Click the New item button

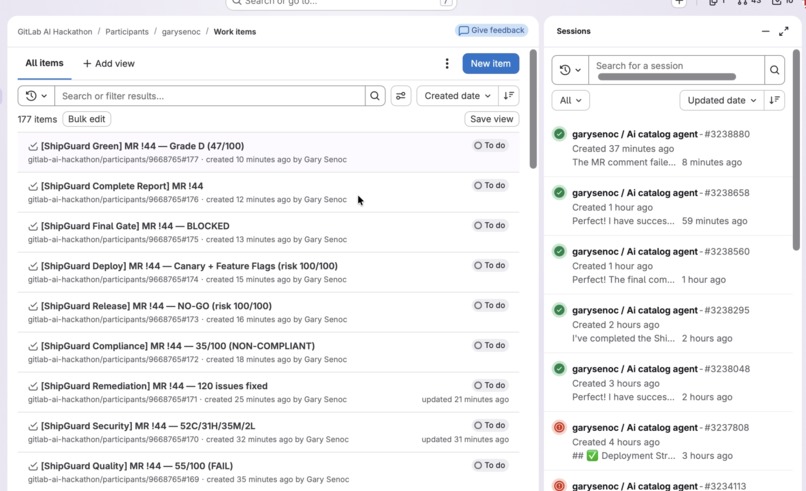tap(490, 63)
